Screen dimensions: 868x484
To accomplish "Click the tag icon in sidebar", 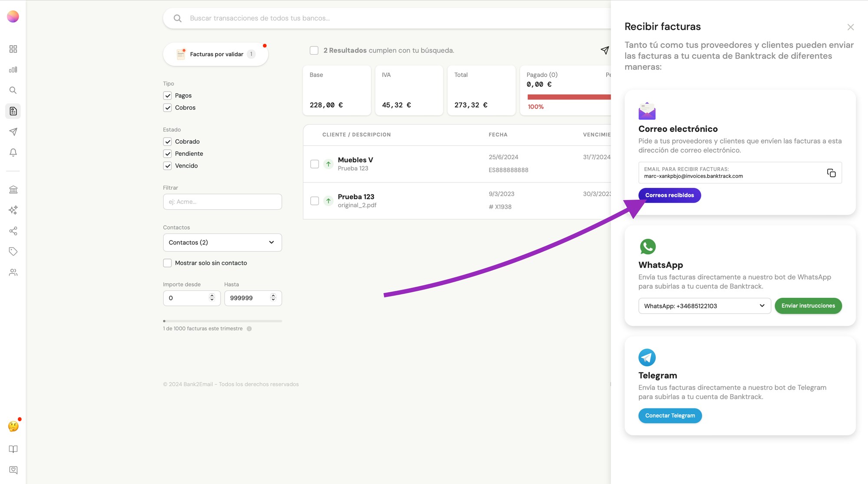I will pos(13,251).
